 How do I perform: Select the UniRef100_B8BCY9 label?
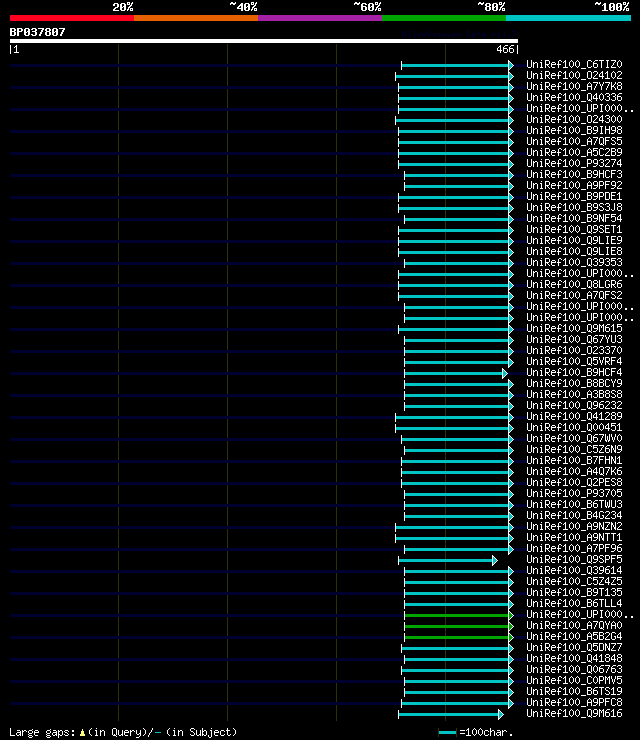tap(574, 383)
